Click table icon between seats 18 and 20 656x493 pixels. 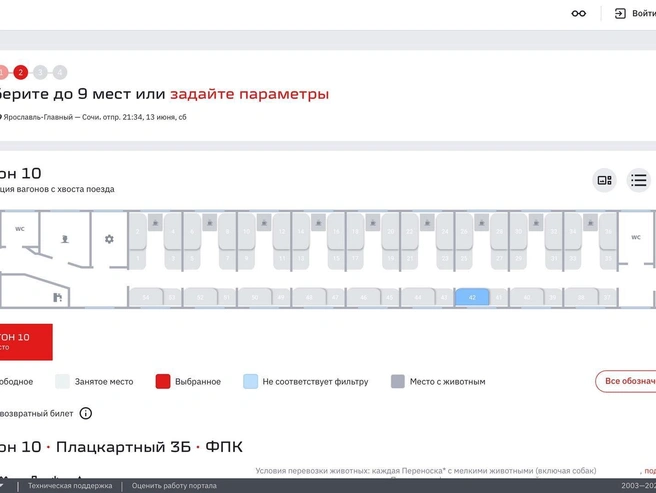[x=373, y=222]
